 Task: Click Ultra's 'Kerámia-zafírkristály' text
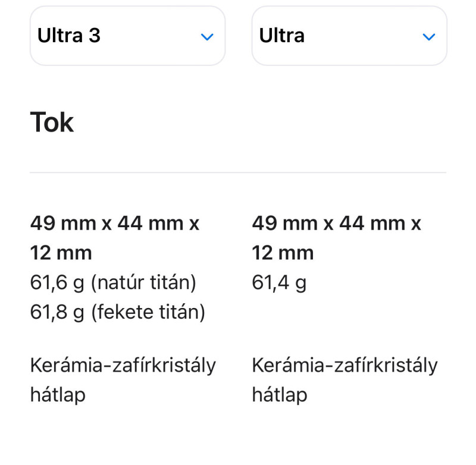[x=345, y=366]
